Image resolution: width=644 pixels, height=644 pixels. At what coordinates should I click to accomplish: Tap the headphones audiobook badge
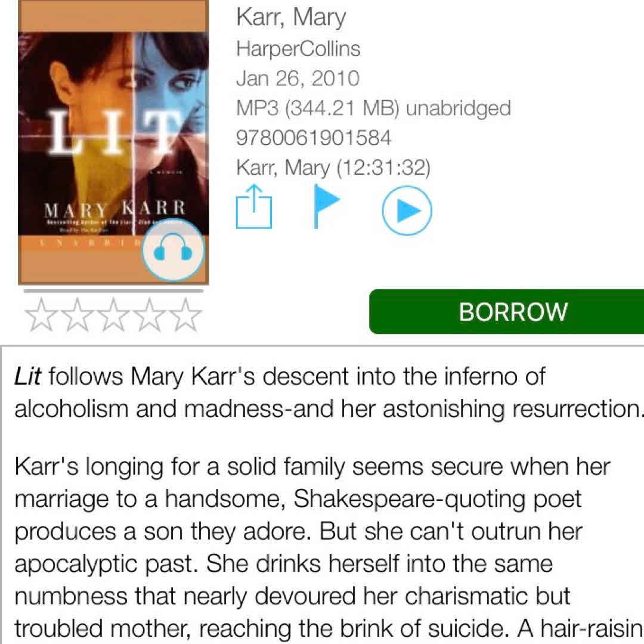pyautogui.click(x=173, y=250)
